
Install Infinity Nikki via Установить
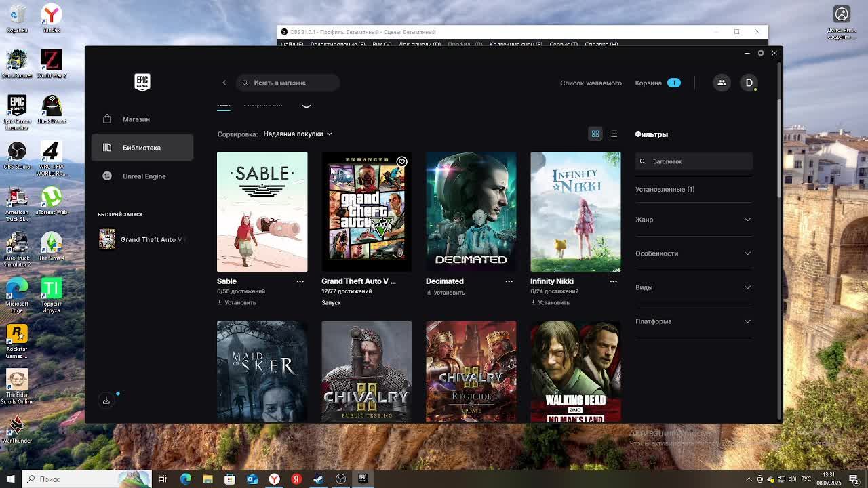coord(550,303)
